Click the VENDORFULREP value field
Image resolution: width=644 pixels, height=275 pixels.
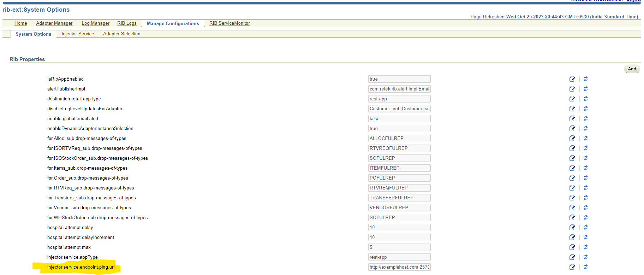tap(399, 207)
